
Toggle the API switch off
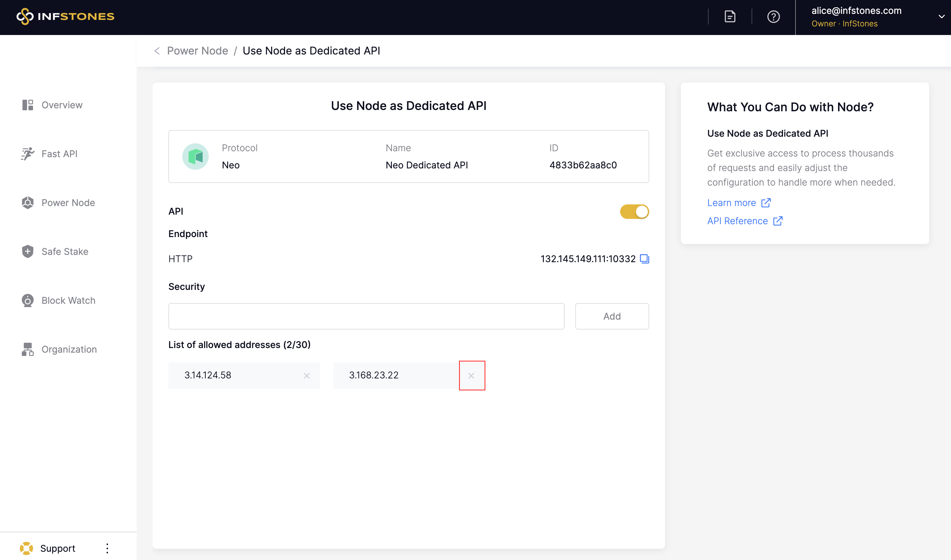[634, 212]
